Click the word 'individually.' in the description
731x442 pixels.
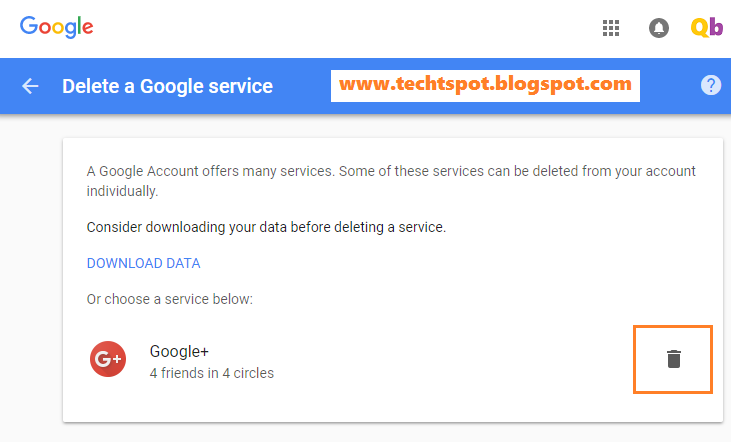[122, 191]
